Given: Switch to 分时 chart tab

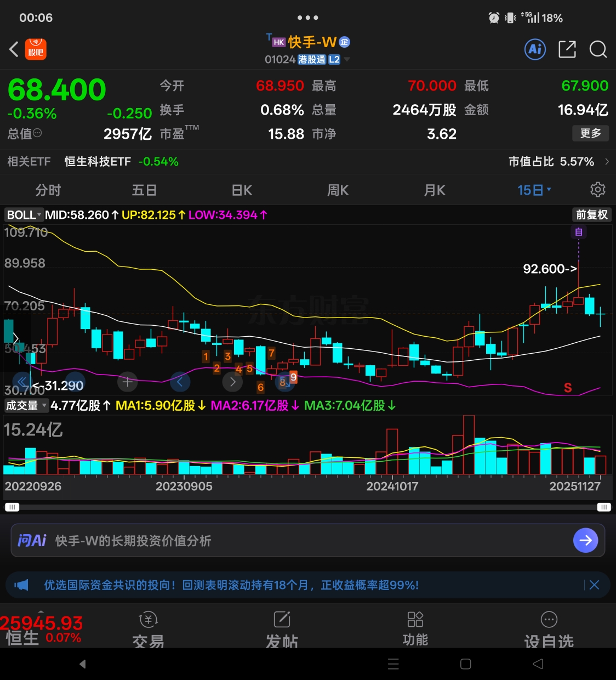Looking at the screenshot, I should [x=48, y=190].
